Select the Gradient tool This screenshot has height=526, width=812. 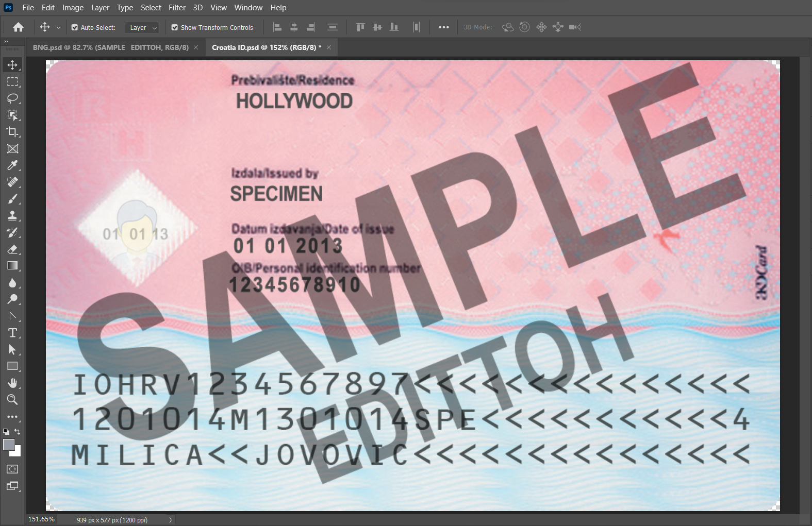[12, 266]
